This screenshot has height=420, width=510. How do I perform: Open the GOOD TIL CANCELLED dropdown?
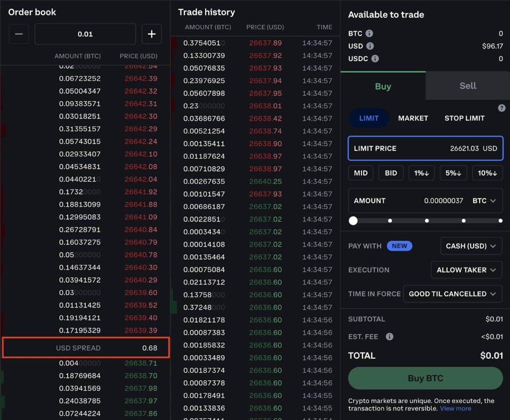click(x=452, y=294)
